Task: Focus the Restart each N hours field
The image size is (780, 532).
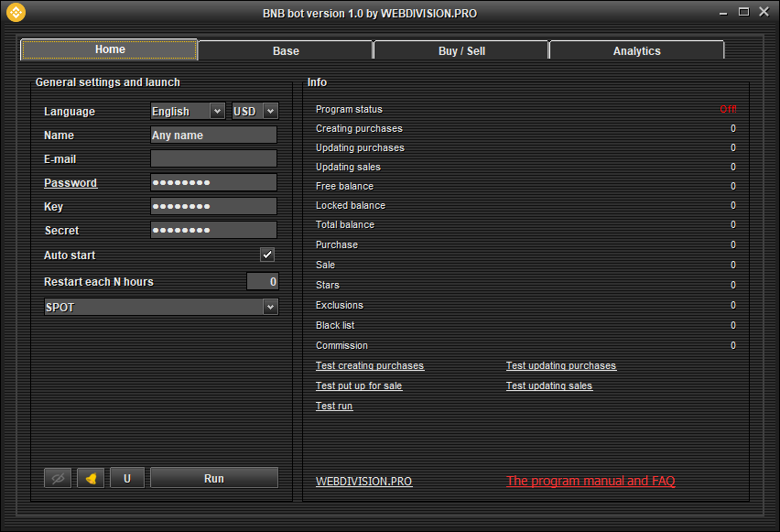Action: [x=262, y=282]
